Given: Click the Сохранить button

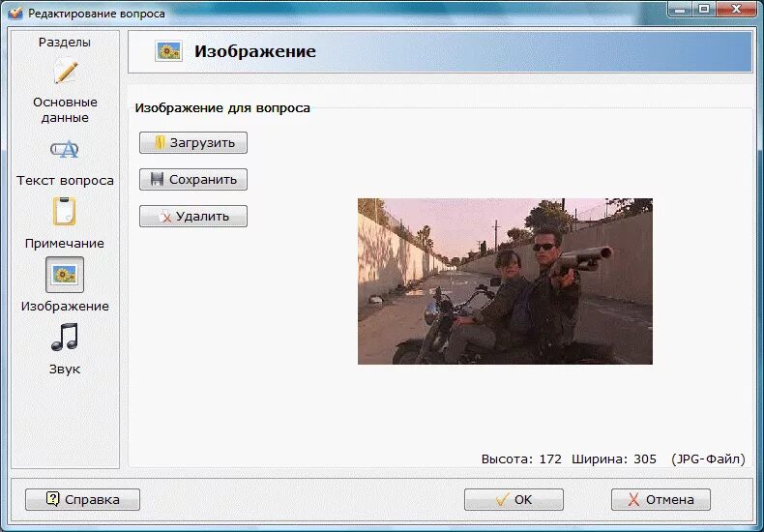Looking at the screenshot, I should [193, 179].
